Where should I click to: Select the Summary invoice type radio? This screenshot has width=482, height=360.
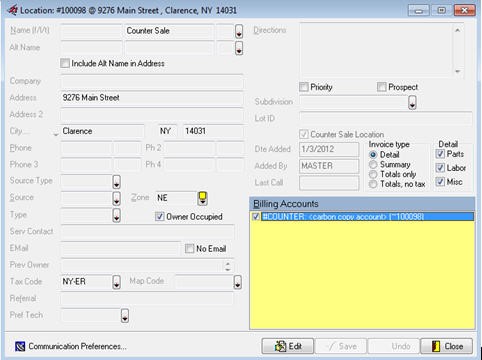pyautogui.click(x=373, y=165)
